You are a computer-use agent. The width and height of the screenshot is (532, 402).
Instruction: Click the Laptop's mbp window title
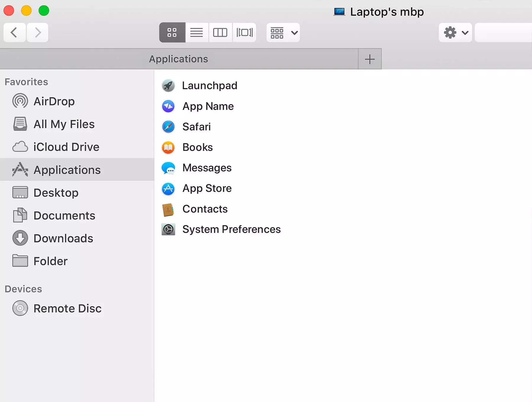(x=387, y=12)
